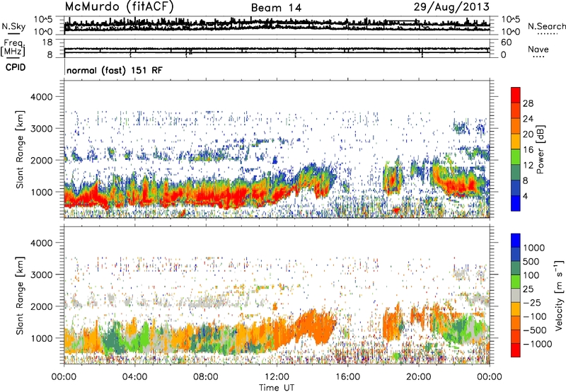Click the "12" label on the power colorbar
Image resolution: width=566 pixels, height=392 pixels.
(528, 166)
